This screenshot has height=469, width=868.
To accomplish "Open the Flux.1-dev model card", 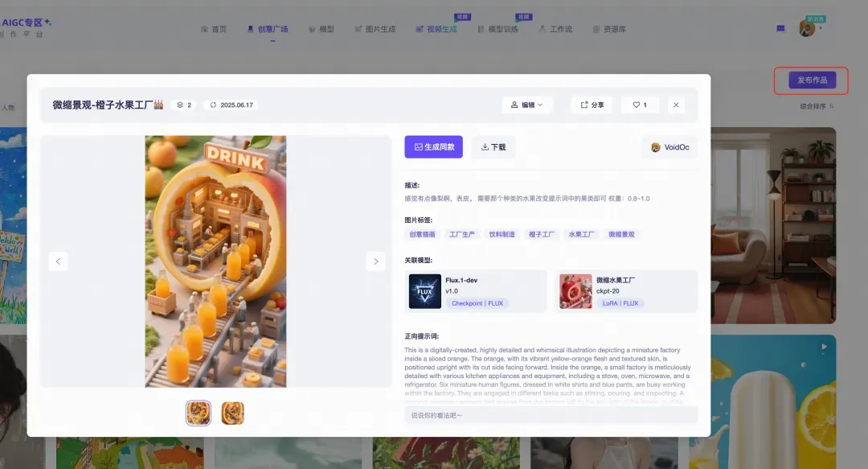I will [x=476, y=291].
